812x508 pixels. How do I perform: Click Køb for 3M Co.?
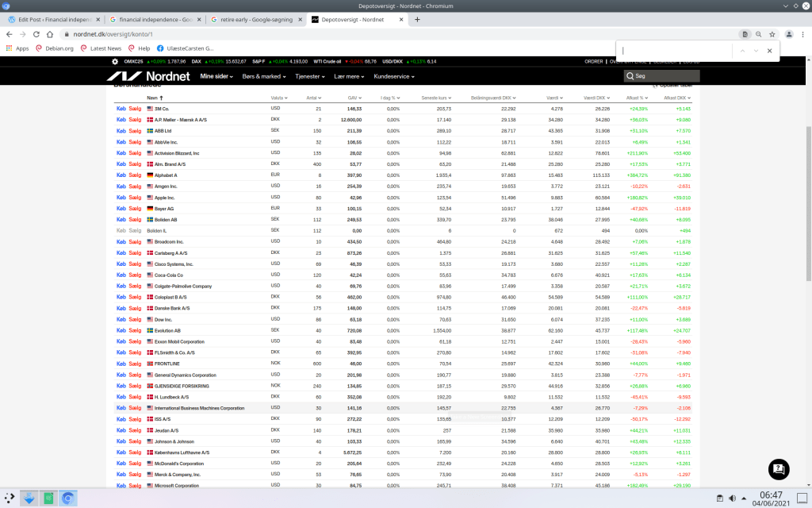[121, 109]
